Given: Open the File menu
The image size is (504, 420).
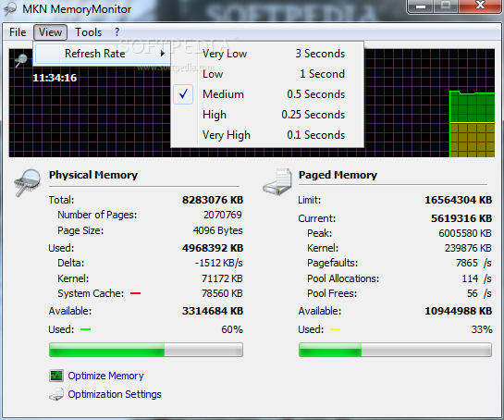Looking at the screenshot, I should (18, 32).
